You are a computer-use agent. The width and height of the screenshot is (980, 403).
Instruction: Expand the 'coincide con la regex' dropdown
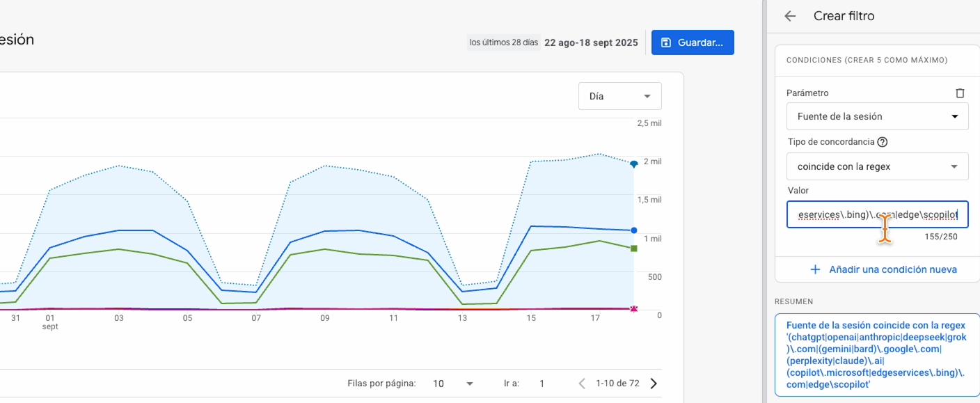877,166
